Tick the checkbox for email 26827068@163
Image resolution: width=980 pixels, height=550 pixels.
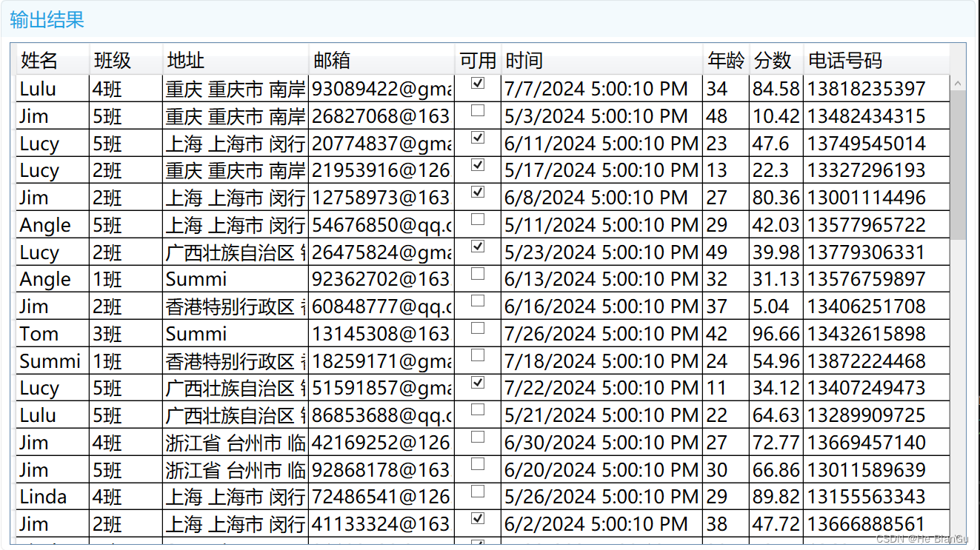click(x=478, y=111)
